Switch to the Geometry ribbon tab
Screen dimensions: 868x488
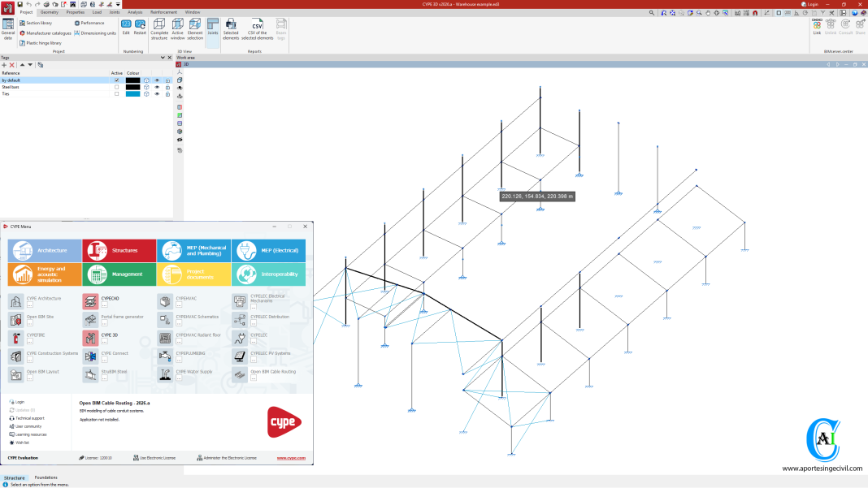click(49, 12)
